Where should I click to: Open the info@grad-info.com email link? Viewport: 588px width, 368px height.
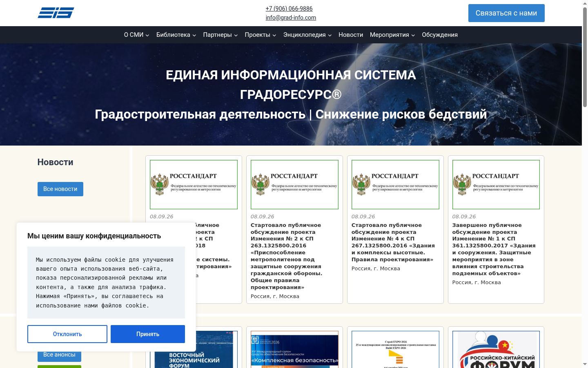[291, 18]
